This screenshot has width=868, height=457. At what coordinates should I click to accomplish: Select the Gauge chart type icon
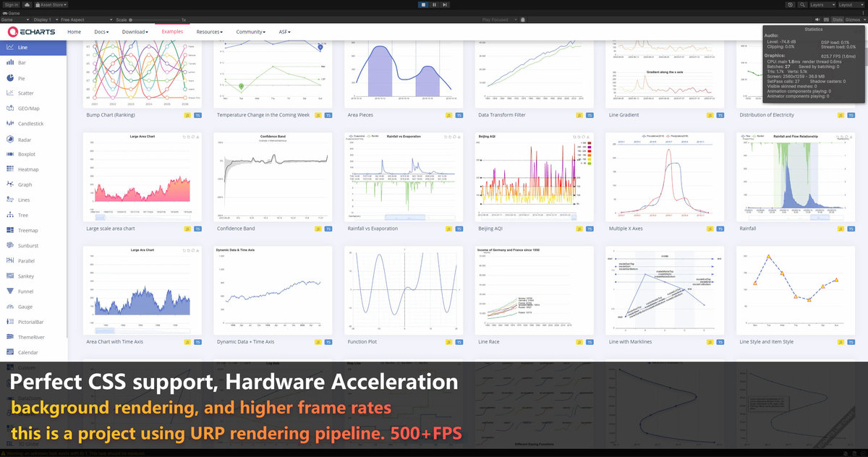9,307
